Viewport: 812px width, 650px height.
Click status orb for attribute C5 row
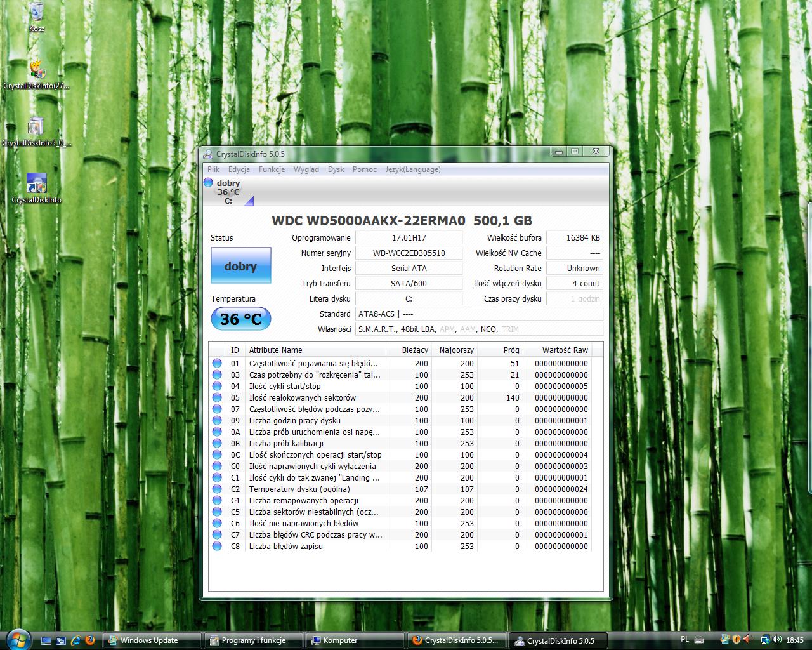[x=217, y=512]
